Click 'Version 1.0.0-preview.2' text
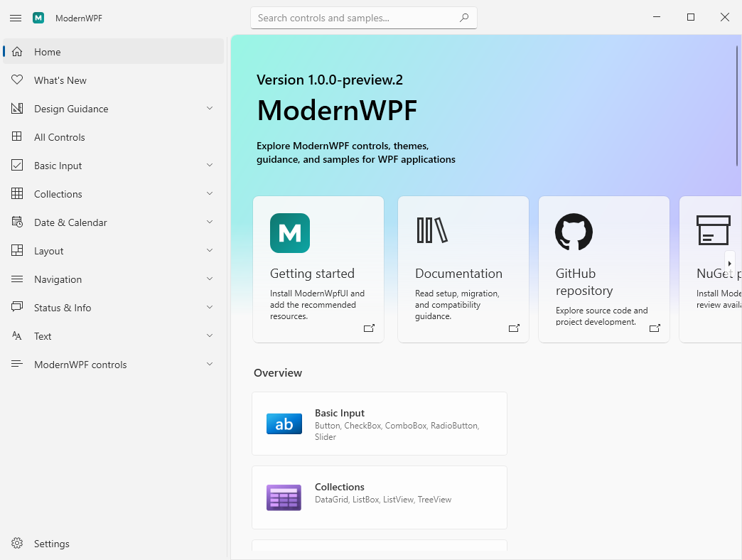This screenshot has width=742, height=560. click(x=330, y=80)
